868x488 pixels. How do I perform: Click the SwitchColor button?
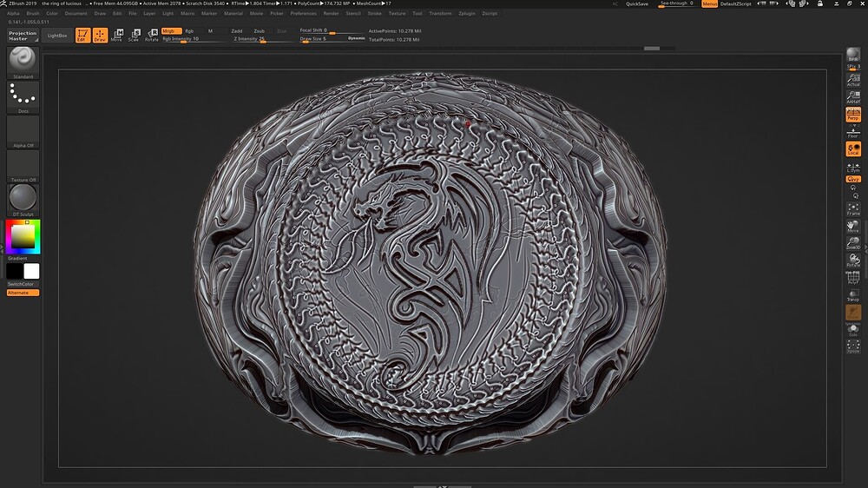coord(21,284)
